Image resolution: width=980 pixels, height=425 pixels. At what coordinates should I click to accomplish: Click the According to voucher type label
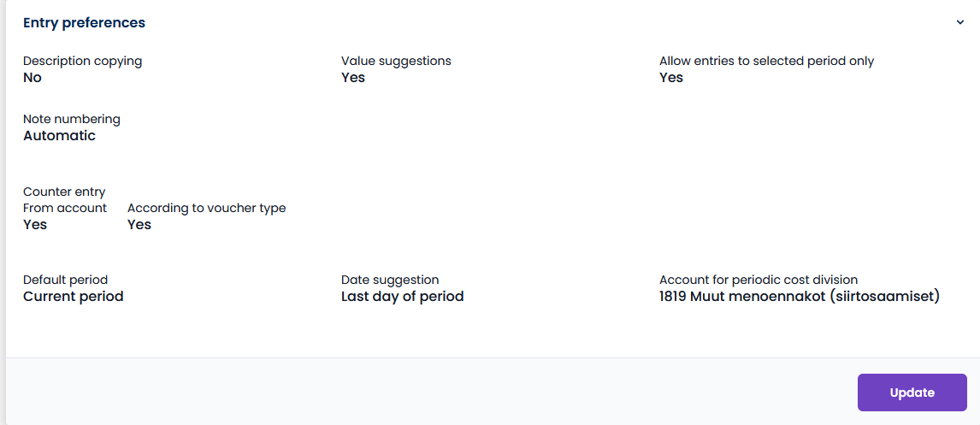click(207, 208)
